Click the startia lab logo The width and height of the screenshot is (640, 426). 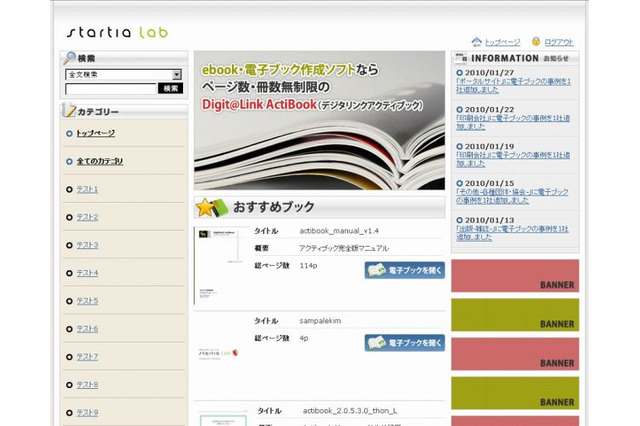[117, 32]
